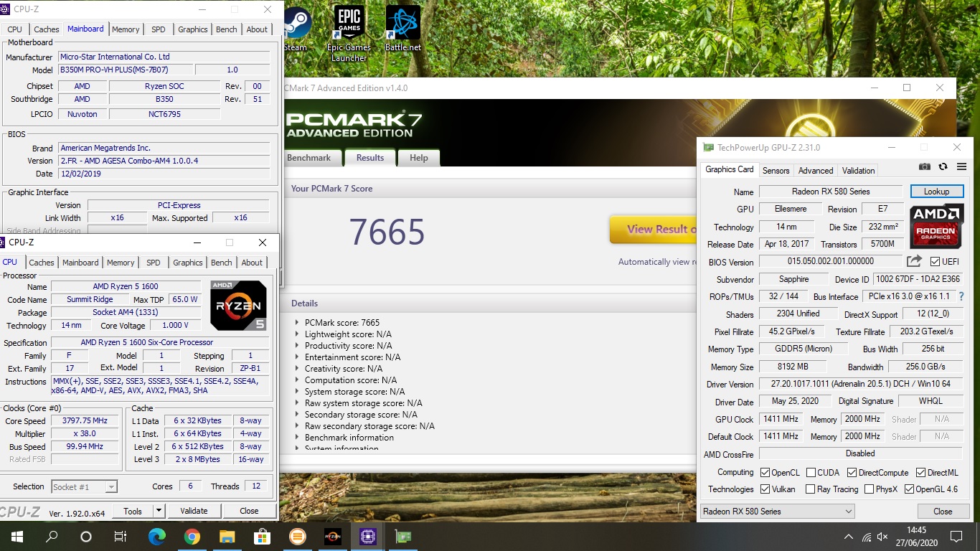Open the action center notification icon
The height and width of the screenshot is (551, 980).
[x=956, y=536]
